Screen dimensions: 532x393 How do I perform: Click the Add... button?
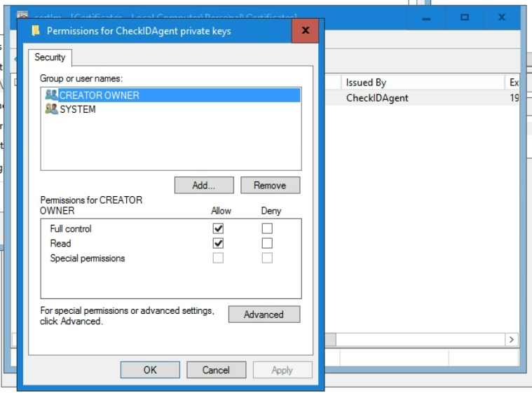203,186
